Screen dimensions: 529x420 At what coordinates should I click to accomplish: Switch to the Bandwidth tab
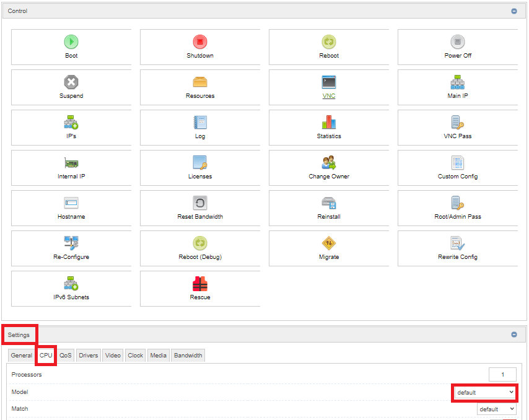(x=188, y=356)
